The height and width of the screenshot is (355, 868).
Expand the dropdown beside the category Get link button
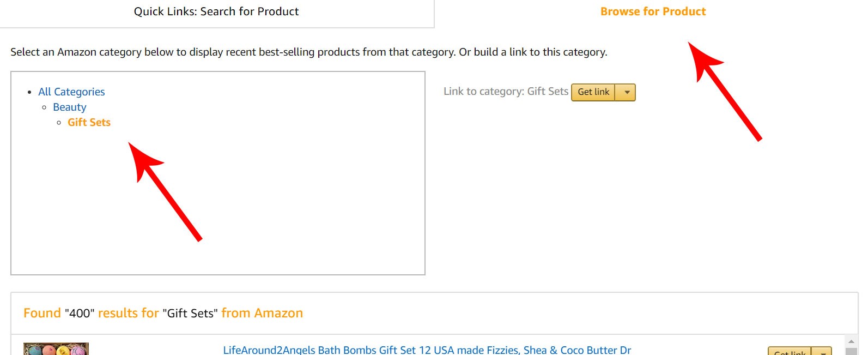pos(626,92)
